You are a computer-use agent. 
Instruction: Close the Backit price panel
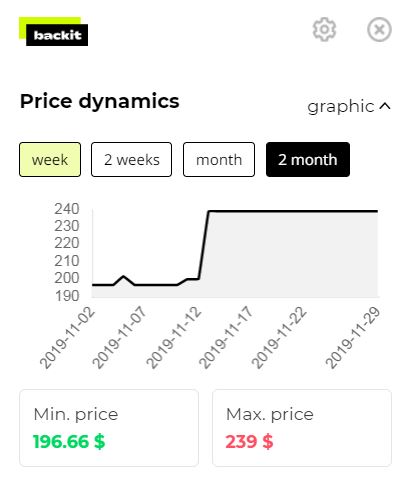click(x=379, y=30)
